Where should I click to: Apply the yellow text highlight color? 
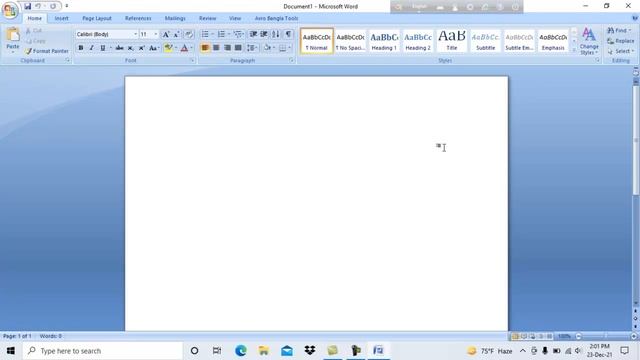pos(168,48)
